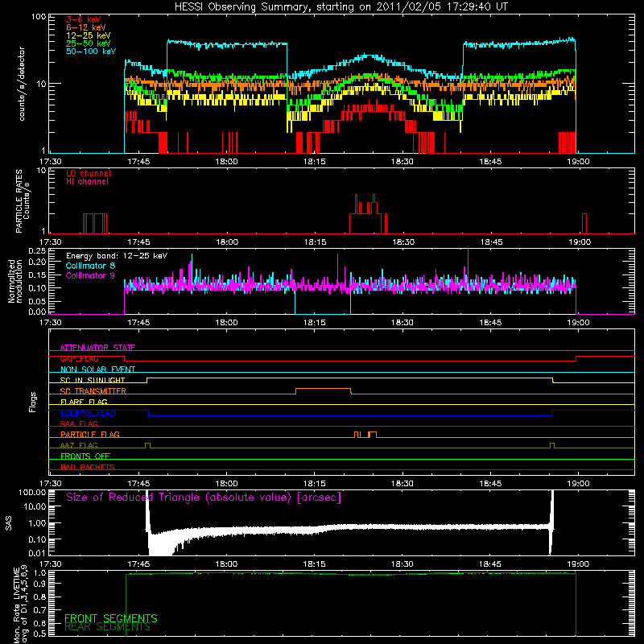Click the Mon. Rate LIVETIME axis label
The height and width of the screenshot is (644, 644).
coord(21,604)
